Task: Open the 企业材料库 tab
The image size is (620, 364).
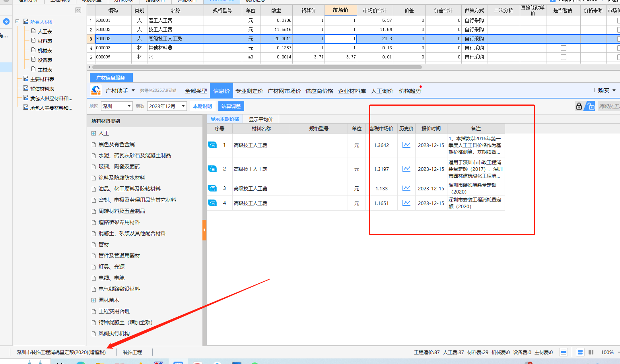Action: 352,91
